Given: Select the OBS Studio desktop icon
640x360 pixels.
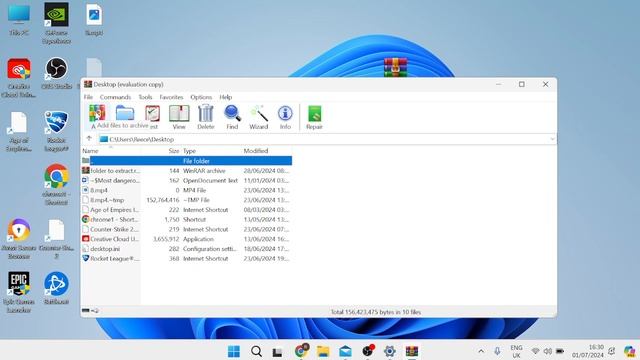Looking at the screenshot, I should (56, 73).
